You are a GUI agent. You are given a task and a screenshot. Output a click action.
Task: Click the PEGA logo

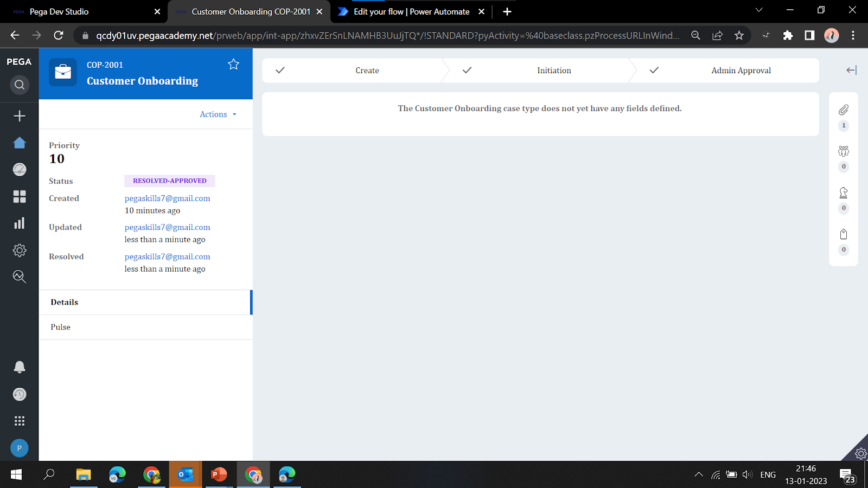click(x=19, y=62)
